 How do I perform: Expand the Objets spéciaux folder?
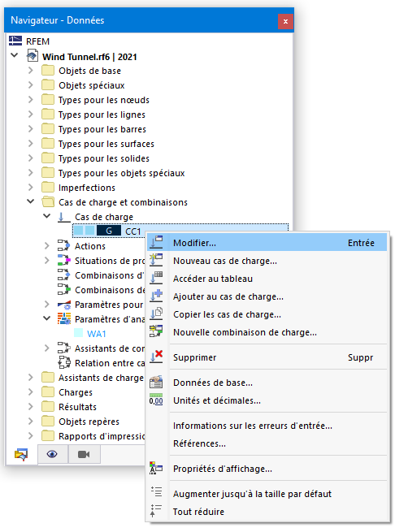click(31, 84)
